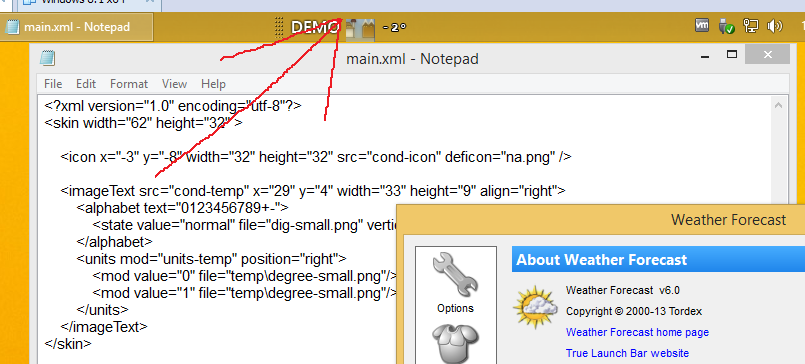
Task: Click the Weather Forecast v6.0 version text
Action: tap(623, 290)
